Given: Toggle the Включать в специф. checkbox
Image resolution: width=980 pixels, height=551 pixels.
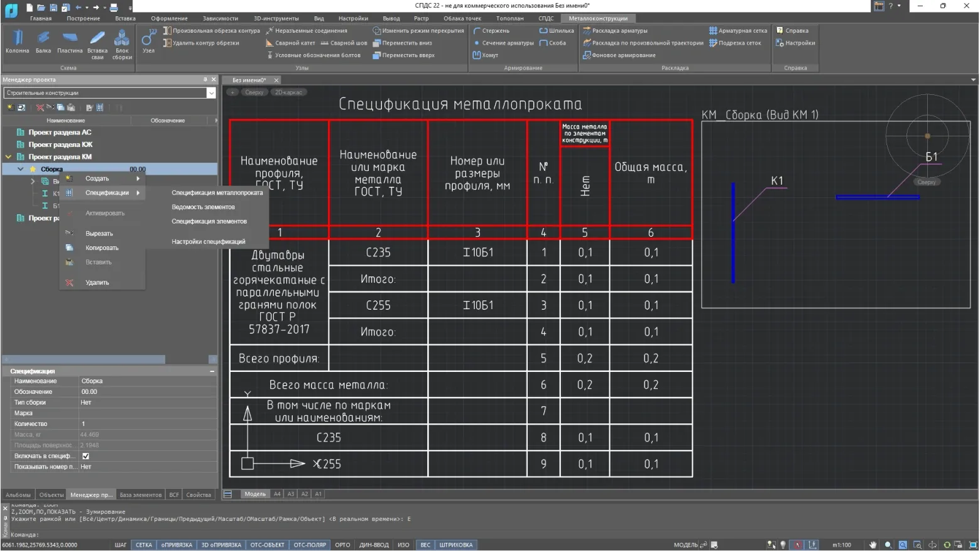Looking at the screenshot, I should [85, 456].
